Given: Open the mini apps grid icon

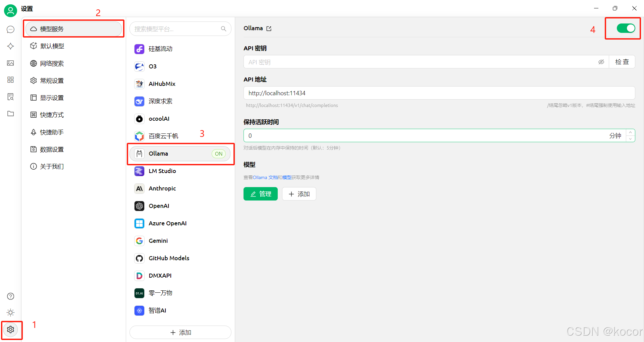Looking at the screenshot, I should tap(10, 80).
